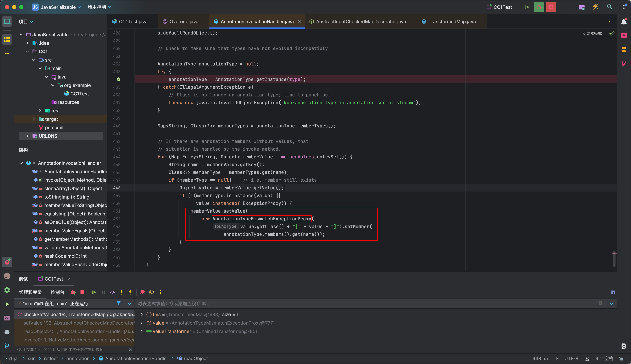Screen dimensions: 631x364
Task: Close AnnotationInvocationHandler.java tab
Action: pyautogui.click(x=299, y=21)
